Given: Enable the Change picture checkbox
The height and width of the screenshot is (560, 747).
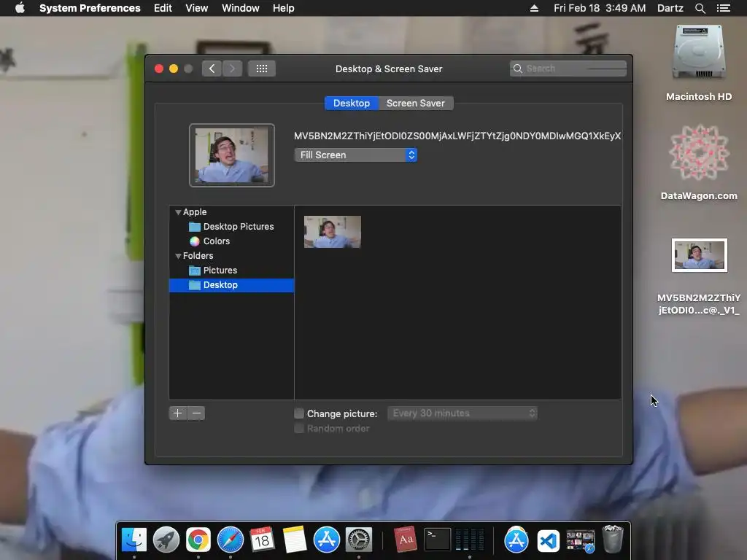Looking at the screenshot, I should coord(298,413).
